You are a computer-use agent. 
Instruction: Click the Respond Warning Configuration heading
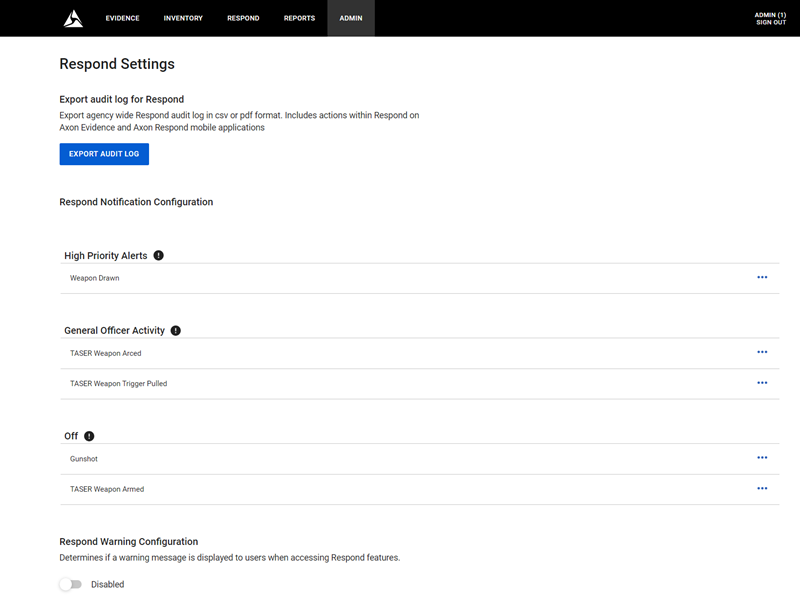[129, 542]
